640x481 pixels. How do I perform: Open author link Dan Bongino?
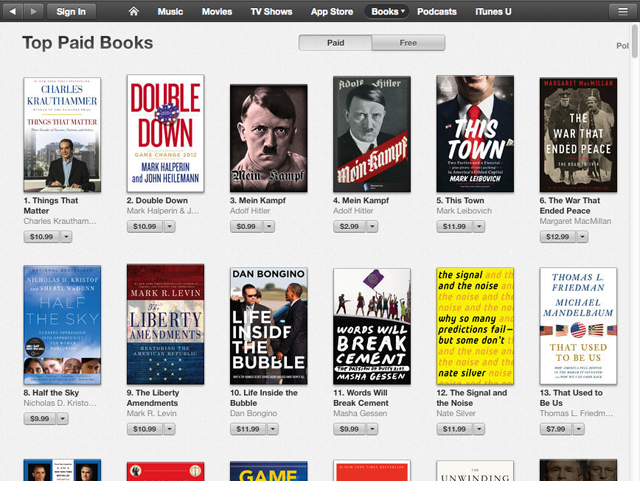coord(253,414)
